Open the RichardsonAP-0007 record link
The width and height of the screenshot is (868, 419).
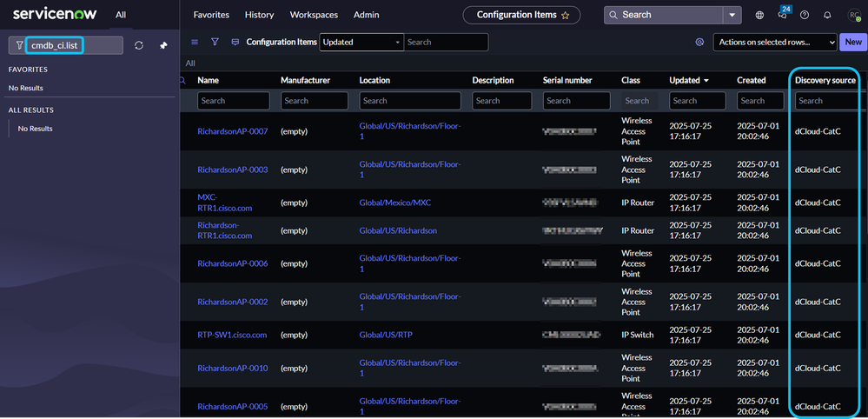pyautogui.click(x=232, y=131)
